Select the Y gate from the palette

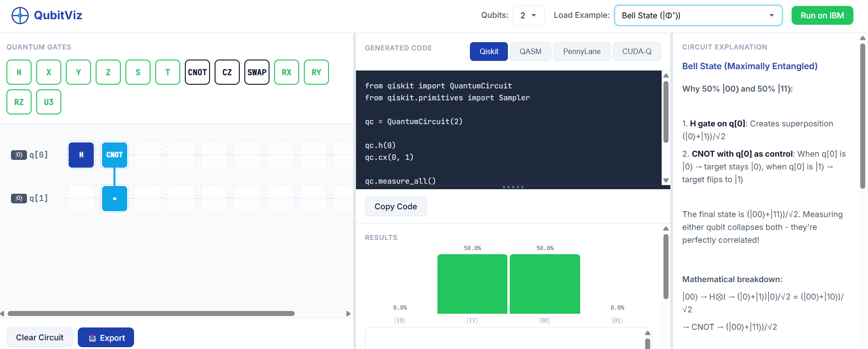[x=78, y=72]
